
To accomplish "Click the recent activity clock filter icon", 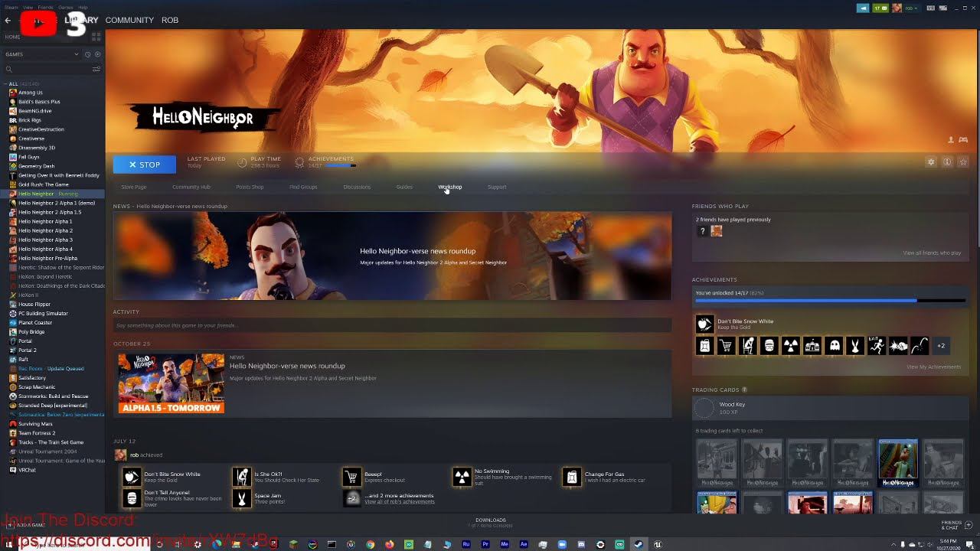I will pyautogui.click(x=87, y=54).
